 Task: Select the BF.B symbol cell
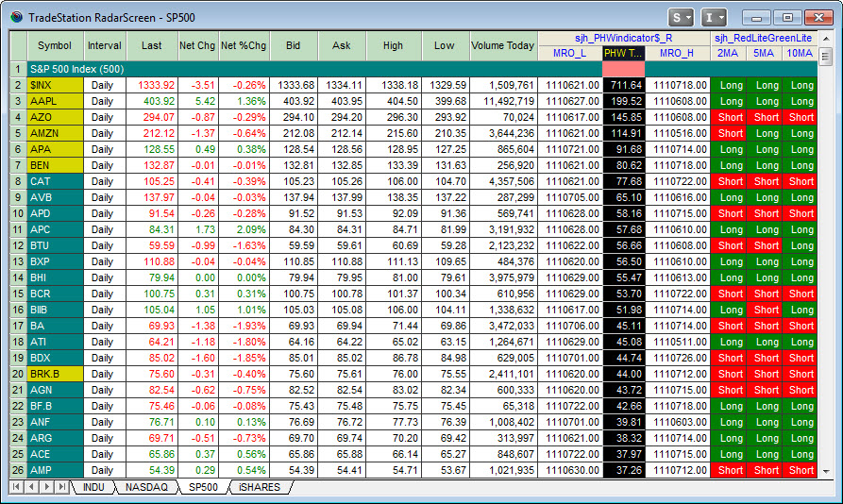(x=55, y=406)
